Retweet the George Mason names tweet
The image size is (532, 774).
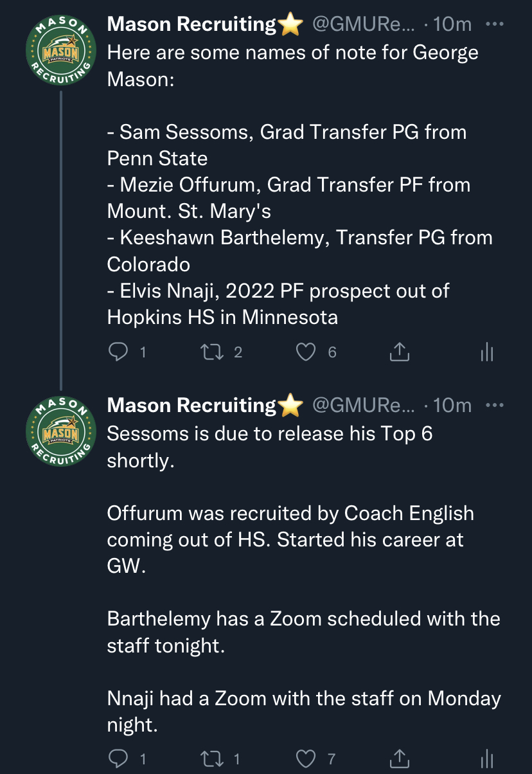tap(210, 352)
